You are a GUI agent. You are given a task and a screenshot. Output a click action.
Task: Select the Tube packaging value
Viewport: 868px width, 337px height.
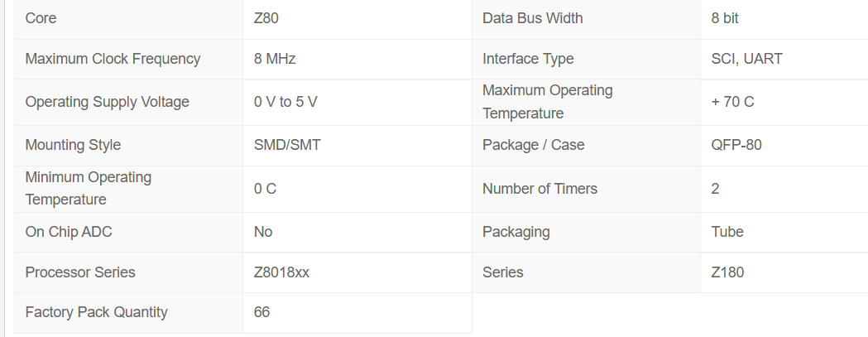727,232
